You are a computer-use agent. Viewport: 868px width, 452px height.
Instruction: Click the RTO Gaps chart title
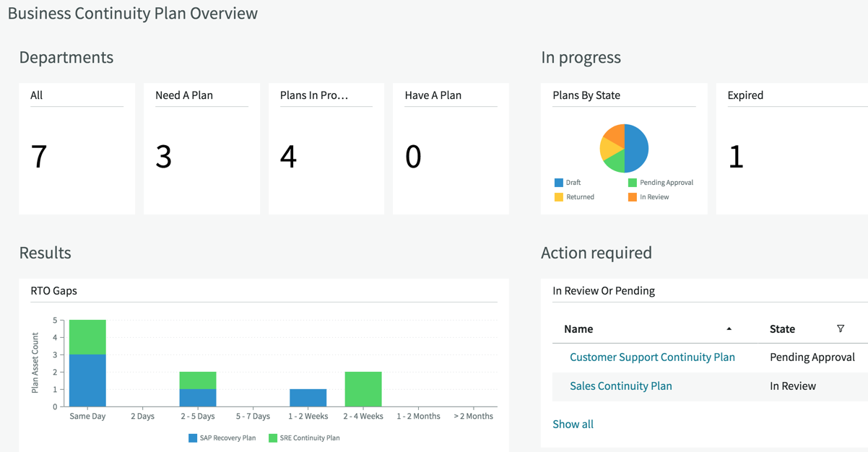pos(53,291)
